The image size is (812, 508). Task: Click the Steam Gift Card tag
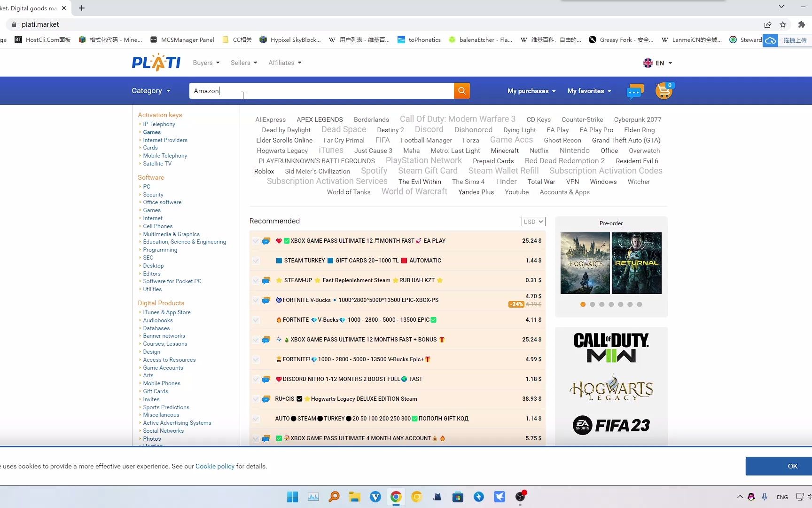pyautogui.click(x=428, y=171)
